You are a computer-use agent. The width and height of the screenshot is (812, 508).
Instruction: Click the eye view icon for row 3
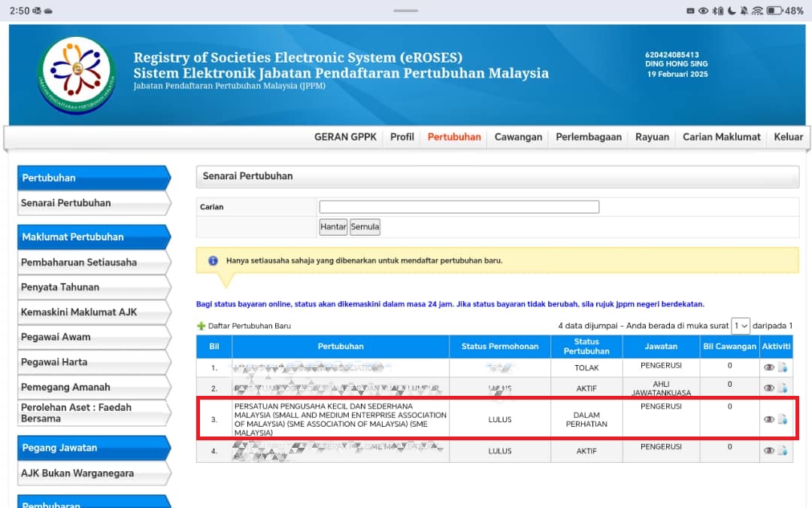[769, 419]
